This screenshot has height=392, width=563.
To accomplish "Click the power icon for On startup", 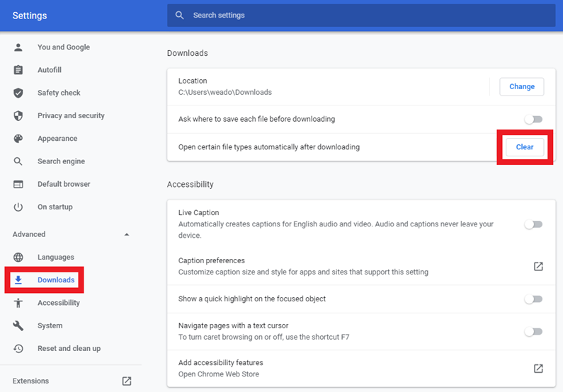I will tap(18, 207).
